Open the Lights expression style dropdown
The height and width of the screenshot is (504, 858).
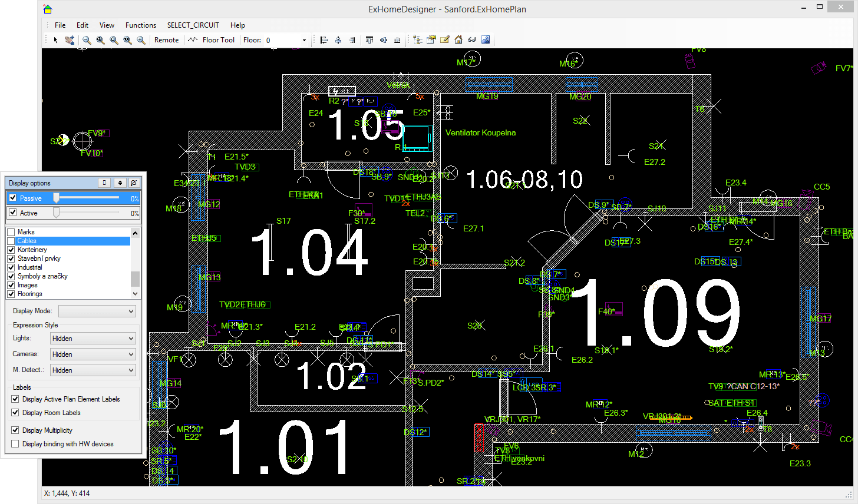[93, 339]
